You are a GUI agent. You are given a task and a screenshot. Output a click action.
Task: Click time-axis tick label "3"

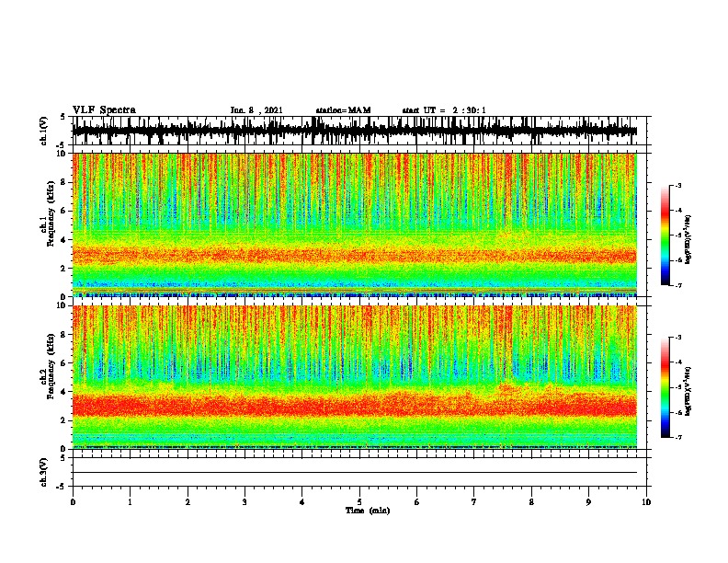(x=245, y=502)
